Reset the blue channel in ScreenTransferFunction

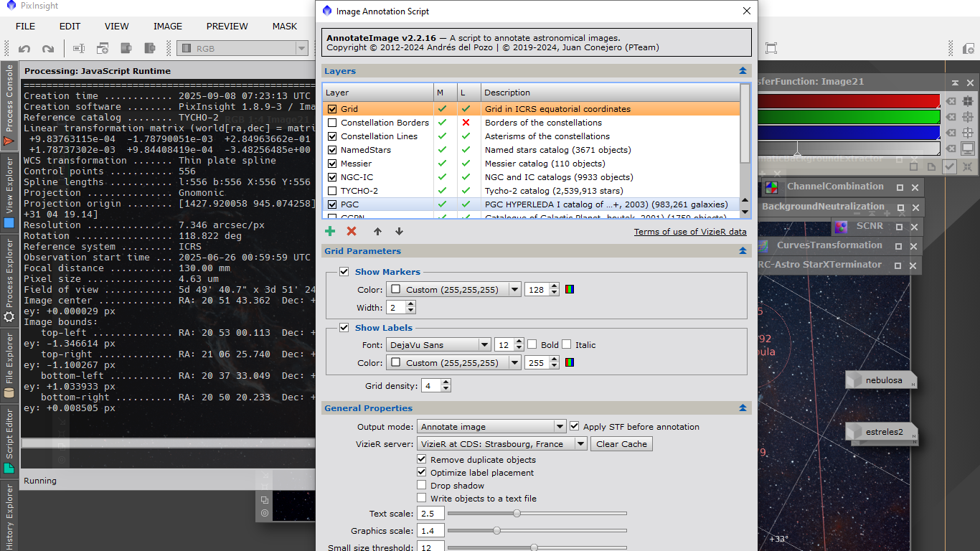click(951, 133)
